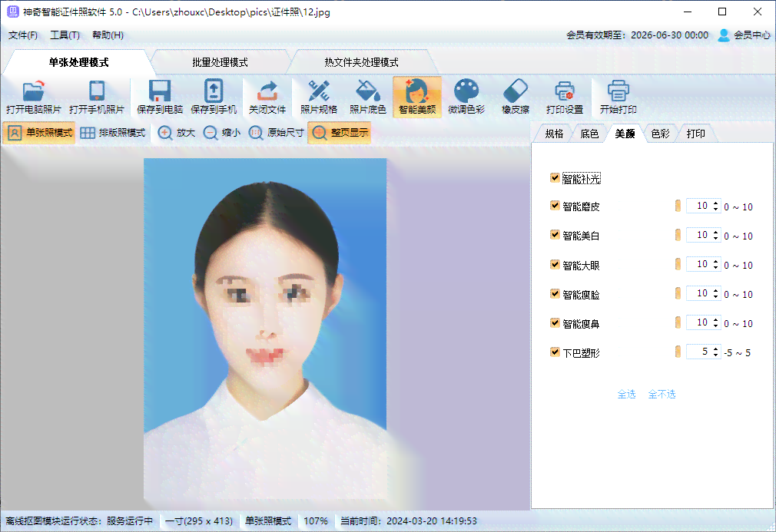The width and height of the screenshot is (776, 532).
Task: Switch to 单张照模式 view
Action: click(x=39, y=133)
